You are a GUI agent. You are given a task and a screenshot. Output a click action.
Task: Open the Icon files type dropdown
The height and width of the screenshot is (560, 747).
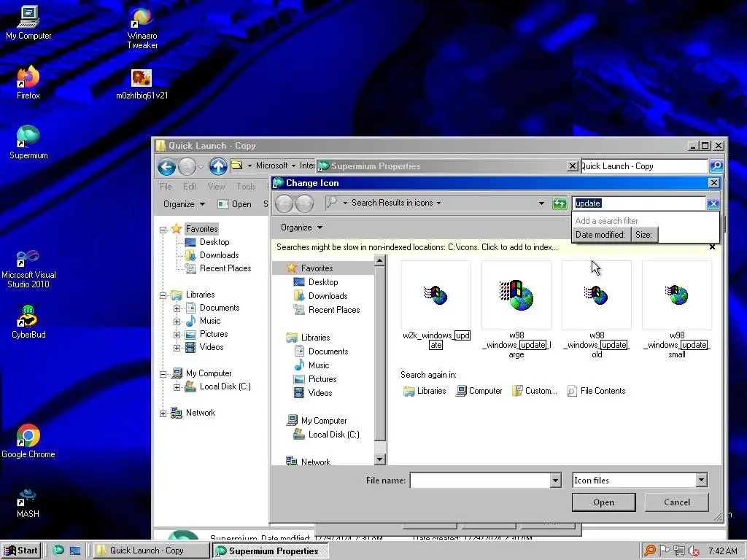tap(701, 480)
